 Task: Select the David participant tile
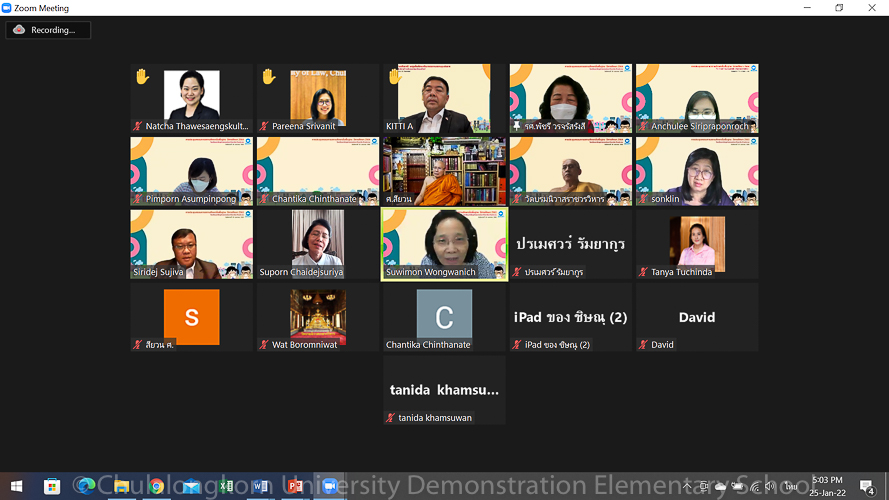click(697, 317)
